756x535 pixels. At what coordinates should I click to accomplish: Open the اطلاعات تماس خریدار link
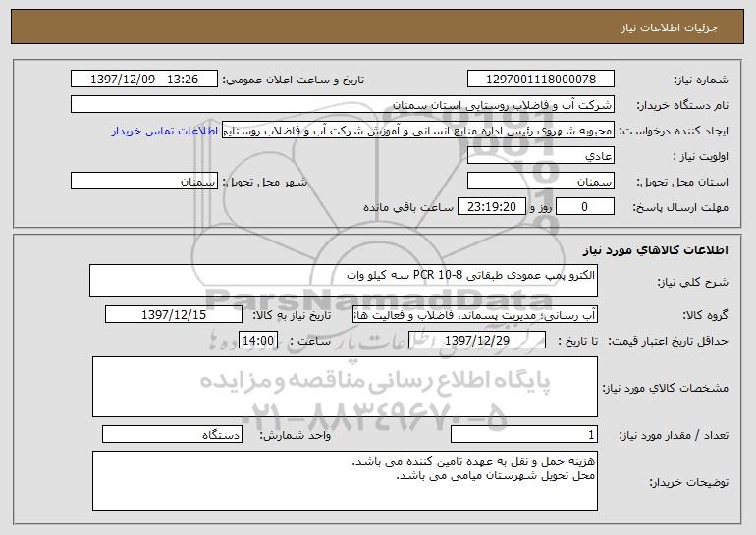point(165,131)
